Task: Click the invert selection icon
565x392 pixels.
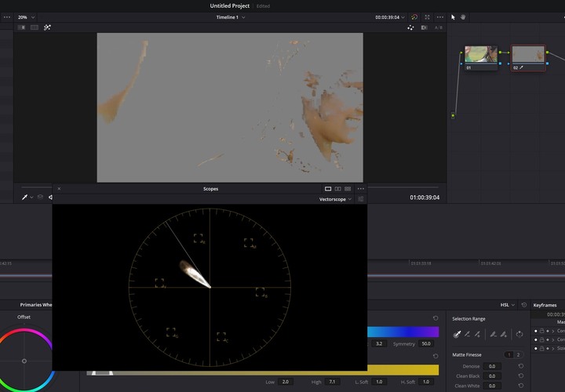Action: pos(519,334)
